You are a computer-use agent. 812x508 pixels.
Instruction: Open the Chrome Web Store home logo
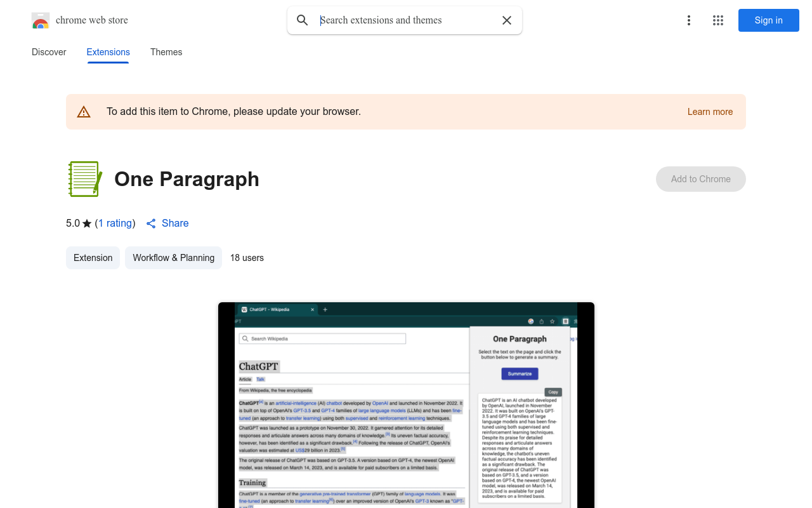point(41,20)
